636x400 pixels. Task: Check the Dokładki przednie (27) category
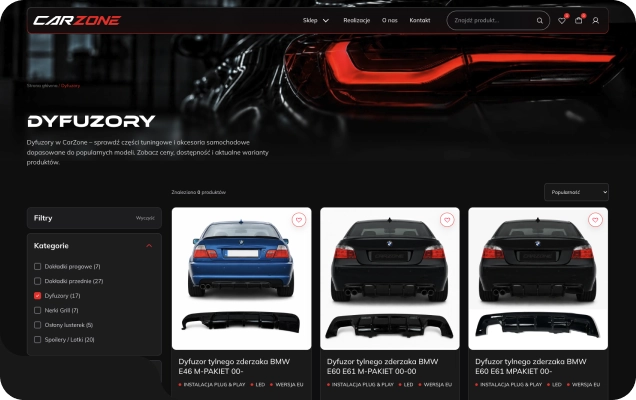(x=37, y=281)
